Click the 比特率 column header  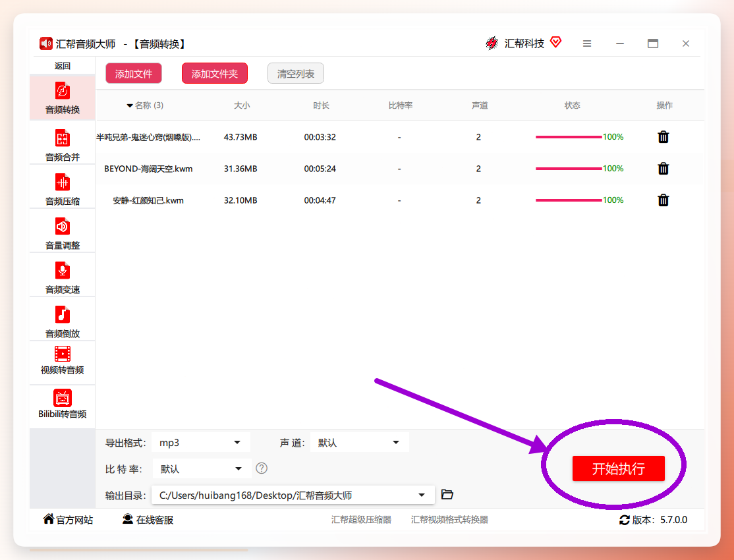tap(400, 105)
